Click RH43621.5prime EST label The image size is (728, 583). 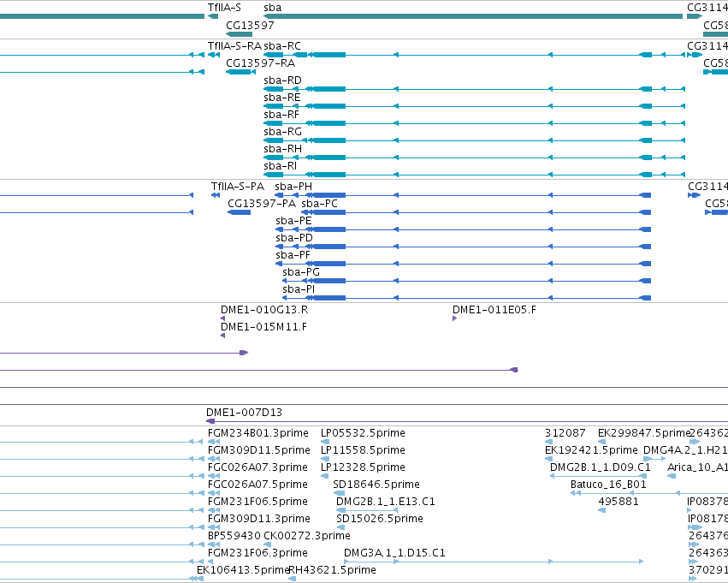click(333, 571)
